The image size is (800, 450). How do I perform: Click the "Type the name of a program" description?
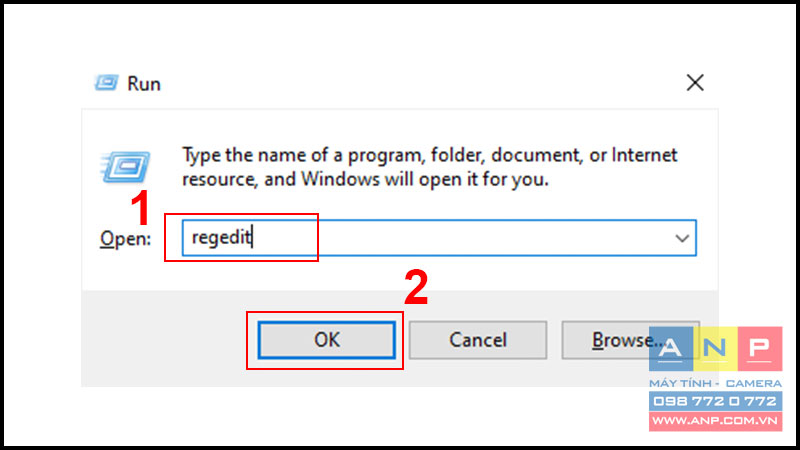[430, 167]
